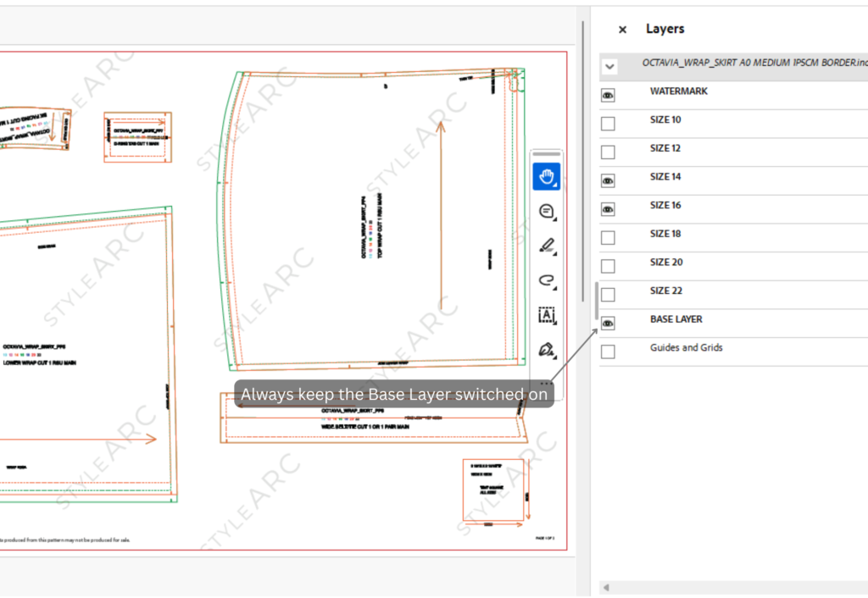Select the Guides and Grids layer name
This screenshot has height=598, width=868.
tap(686, 348)
